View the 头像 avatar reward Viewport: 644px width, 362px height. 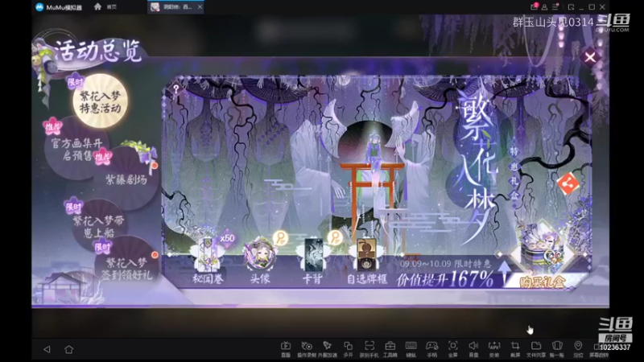[x=259, y=261]
